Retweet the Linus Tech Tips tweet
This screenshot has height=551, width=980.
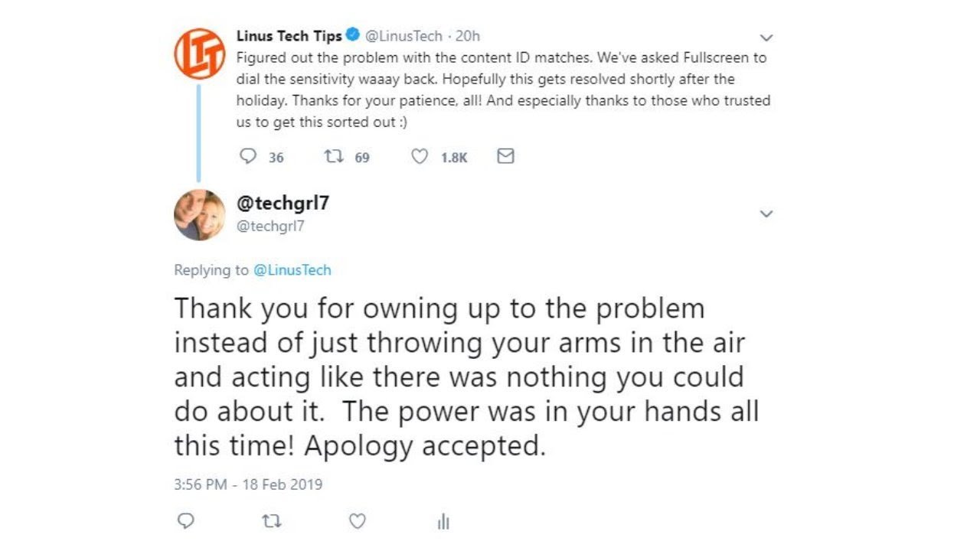[334, 157]
